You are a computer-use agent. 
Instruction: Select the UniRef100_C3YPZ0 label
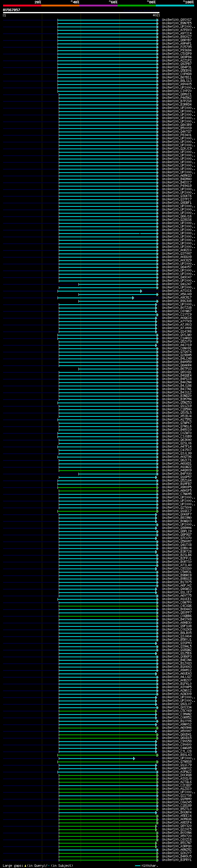[177, 91]
